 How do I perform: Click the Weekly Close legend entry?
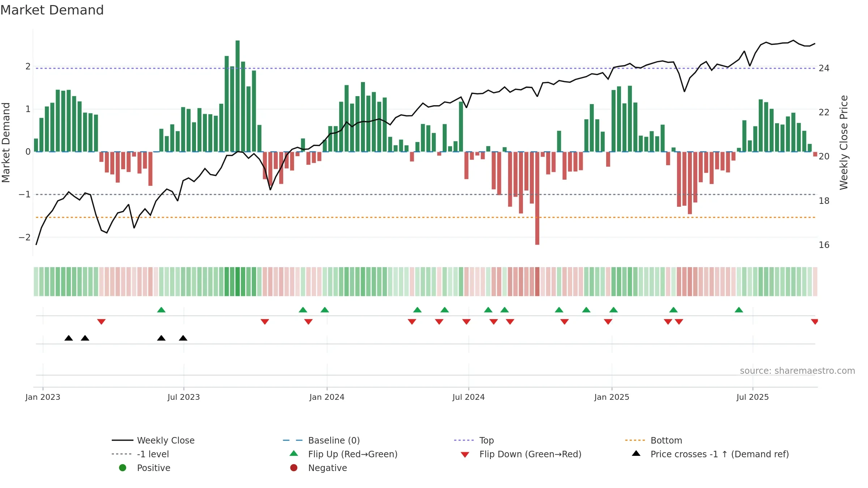click(x=153, y=440)
